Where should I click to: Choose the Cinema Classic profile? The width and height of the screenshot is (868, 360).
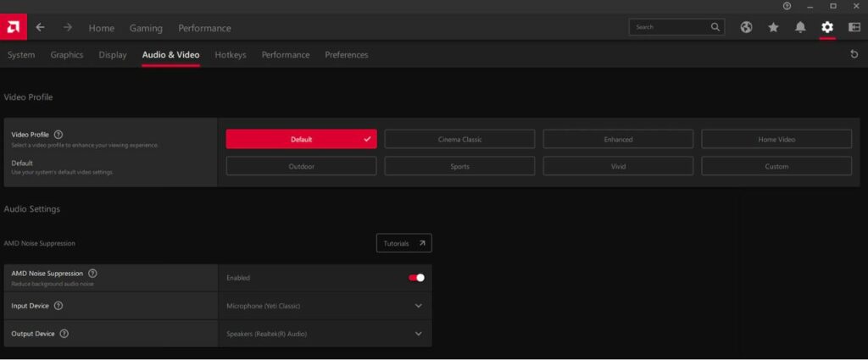coord(459,140)
